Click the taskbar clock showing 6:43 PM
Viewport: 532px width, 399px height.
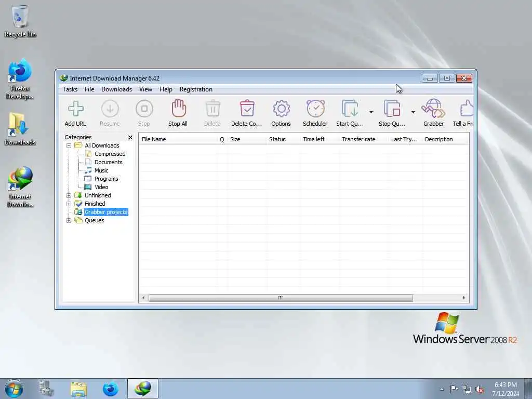point(506,389)
